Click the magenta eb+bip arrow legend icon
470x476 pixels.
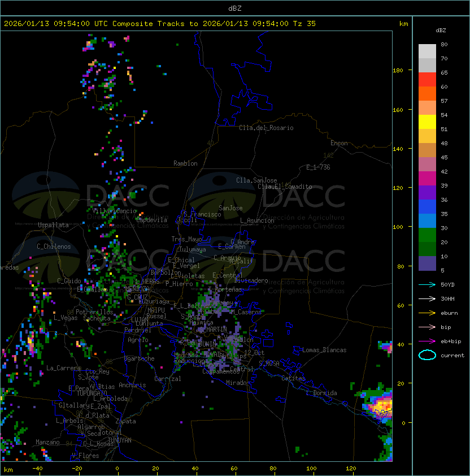[427, 341]
